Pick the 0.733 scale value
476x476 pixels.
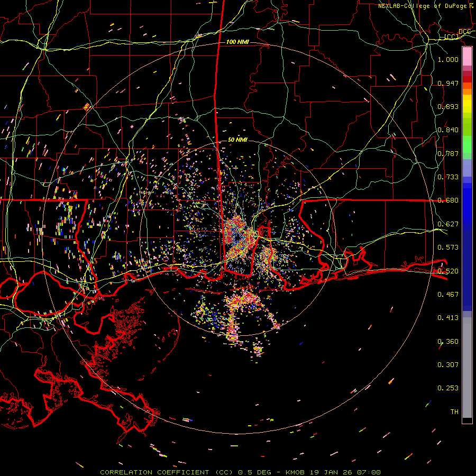(x=448, y=177)
